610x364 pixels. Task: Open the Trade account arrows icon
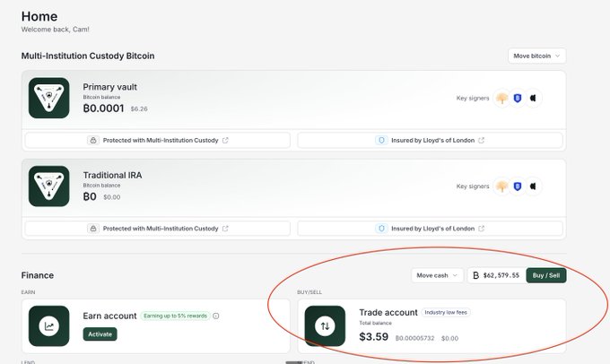point(325,325)
